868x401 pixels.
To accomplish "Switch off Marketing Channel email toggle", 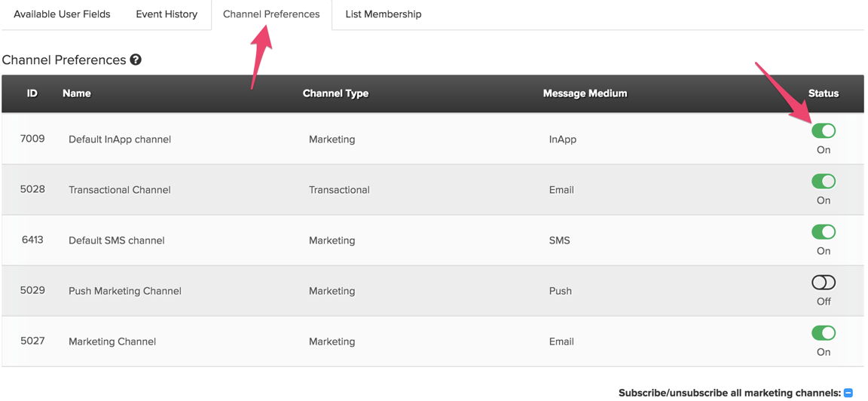I will pos(824,333).
